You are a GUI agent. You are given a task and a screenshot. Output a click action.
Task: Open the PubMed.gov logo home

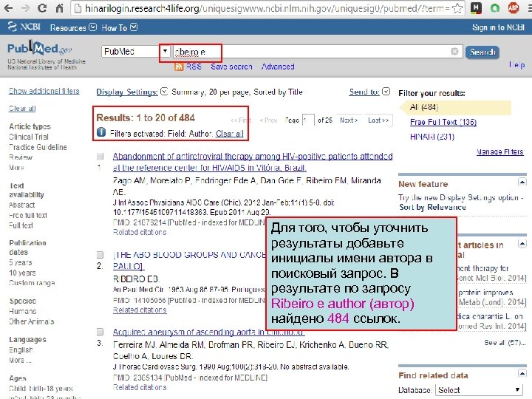[x=40, y=49]
